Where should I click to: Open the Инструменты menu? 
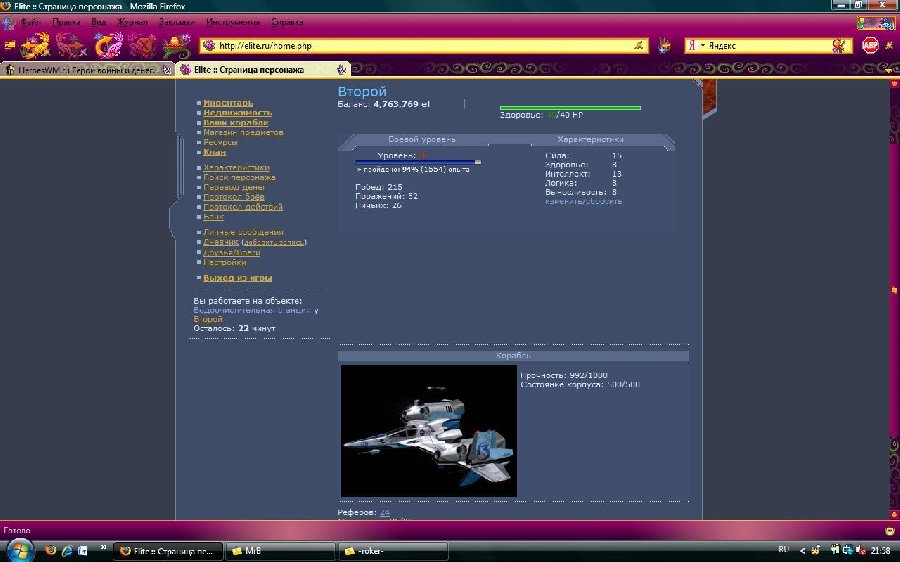tap(232, 22)
